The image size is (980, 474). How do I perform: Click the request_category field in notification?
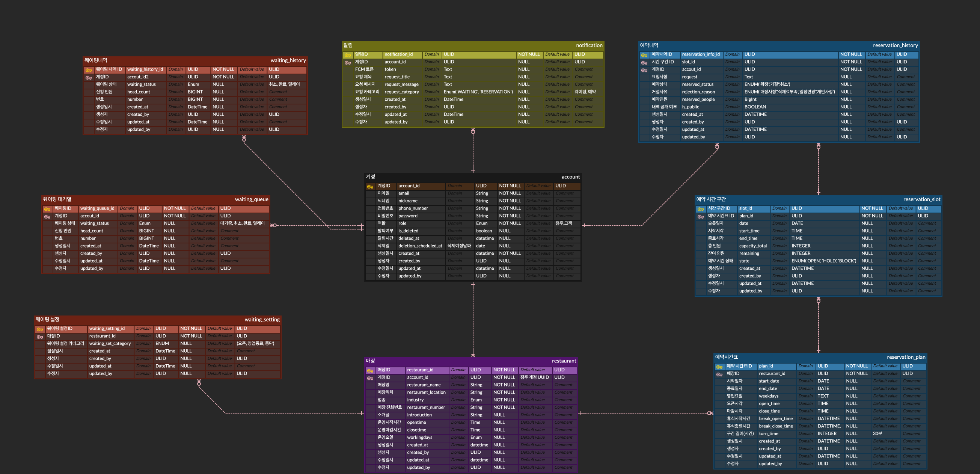pos(402,92)
